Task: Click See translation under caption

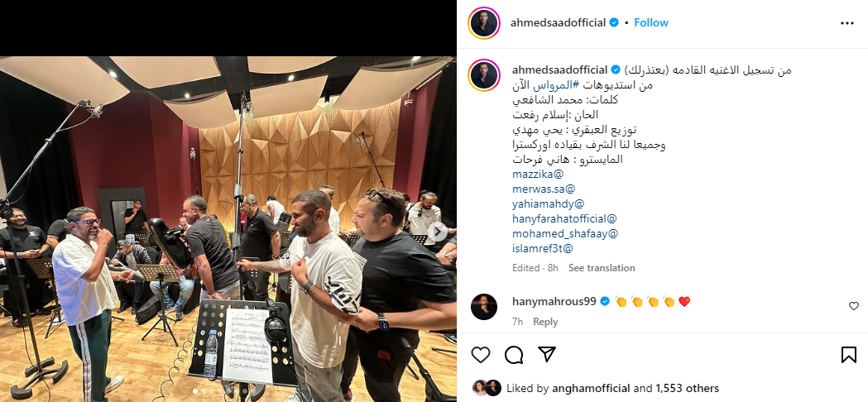Action: click(x=602, y=268)
